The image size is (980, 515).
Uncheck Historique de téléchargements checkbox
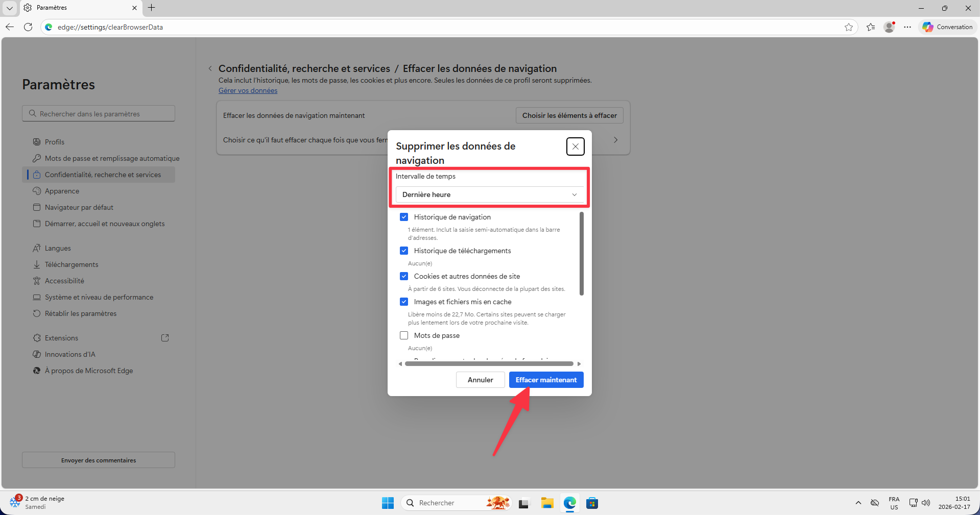pyautogui.click(x=404, y=251)
